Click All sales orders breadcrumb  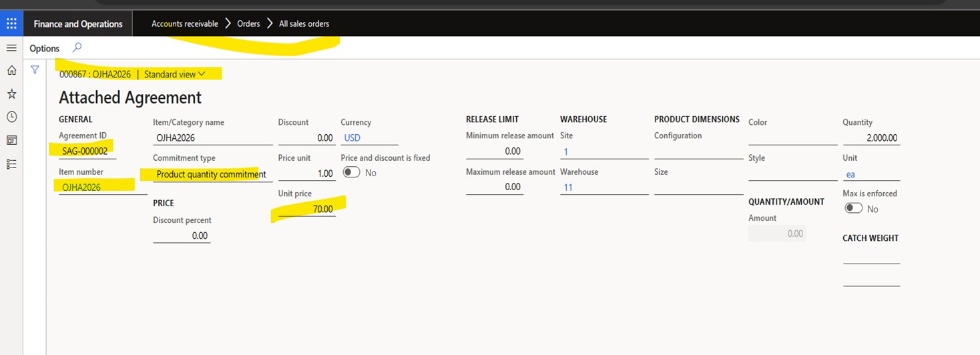(304, 23)
